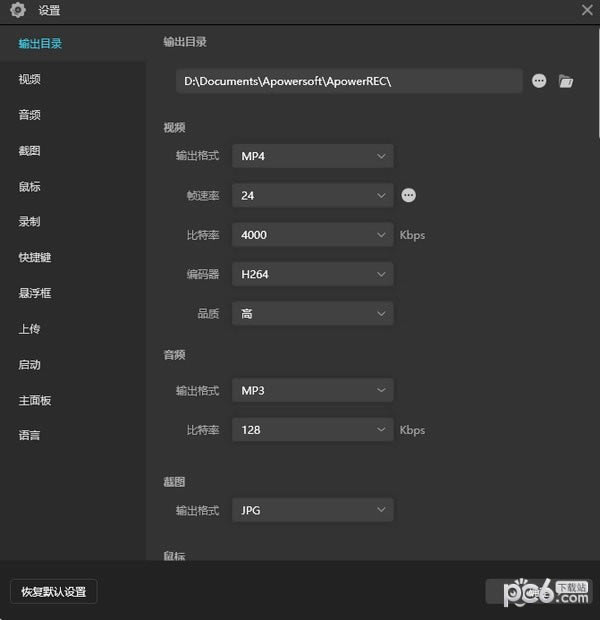Open the 音频 sidebar section

coord(30,115)
